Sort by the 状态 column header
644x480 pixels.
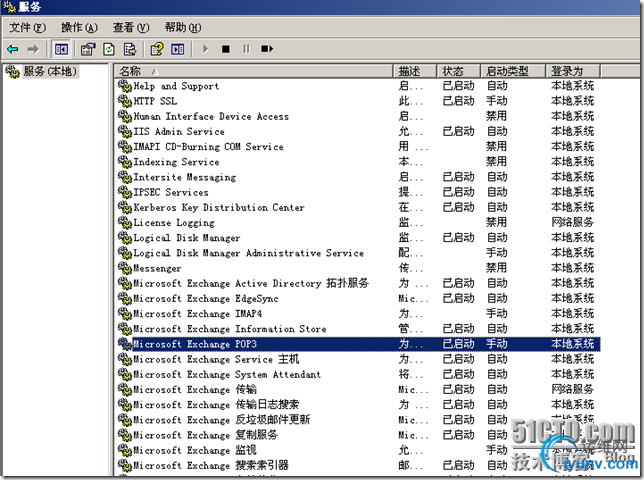pos(459,71)
